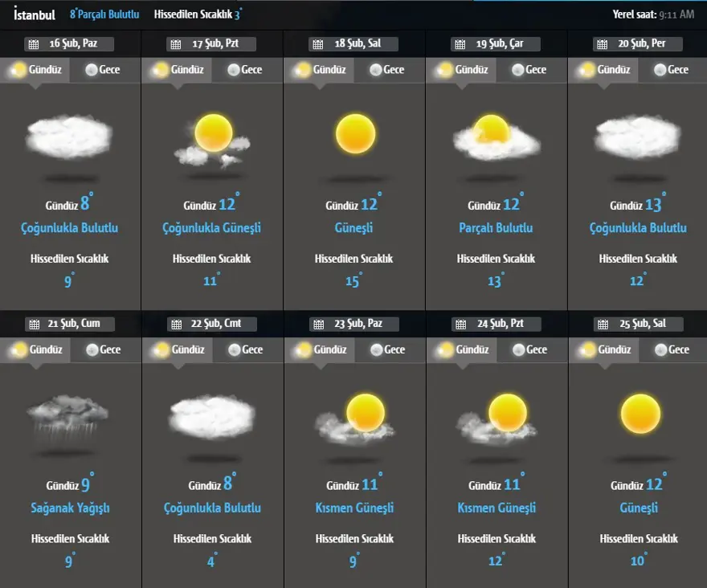The height and width of the screenshot is (588, 707).
Task: Click the calendar icon beside 20 Şub, Per
Action: [601, 44]
